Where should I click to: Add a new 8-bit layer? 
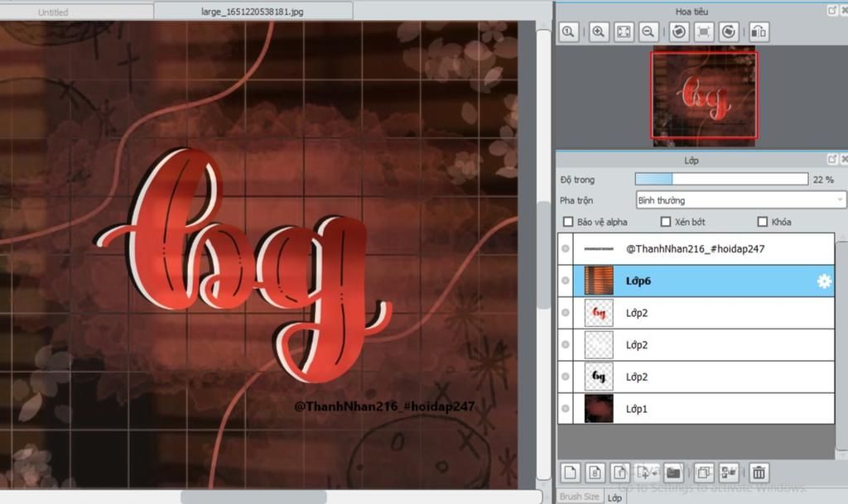click(595, 473)
